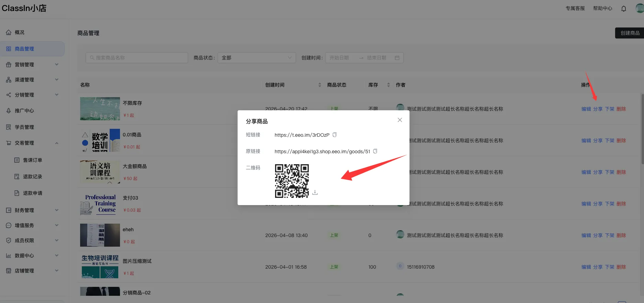644x303 pixels.
Task: Click the short link URL text
Action: coord(302,135)
